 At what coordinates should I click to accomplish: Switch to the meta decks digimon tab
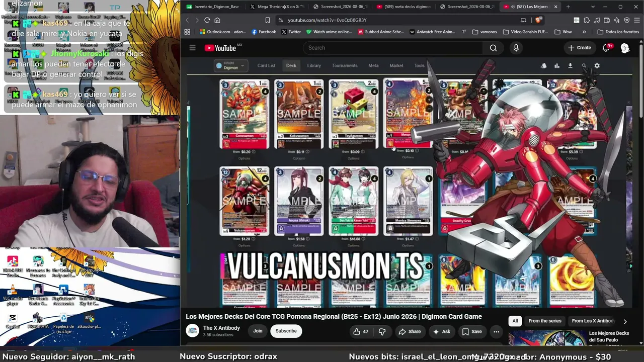coord(403,7)
